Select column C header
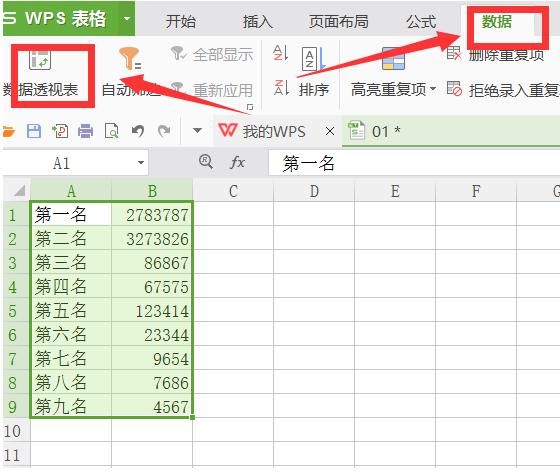The width and height of the screenshot is (560, 472). tap(233, 191)
